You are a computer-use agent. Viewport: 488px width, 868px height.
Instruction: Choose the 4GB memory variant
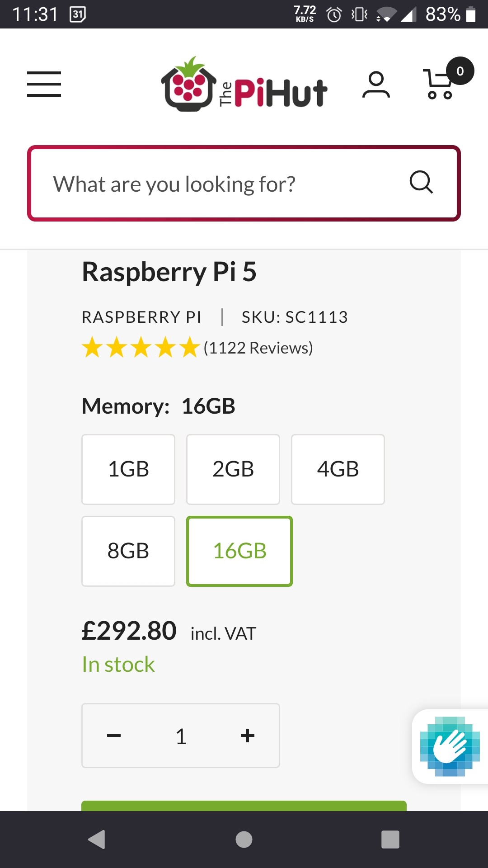338,469
